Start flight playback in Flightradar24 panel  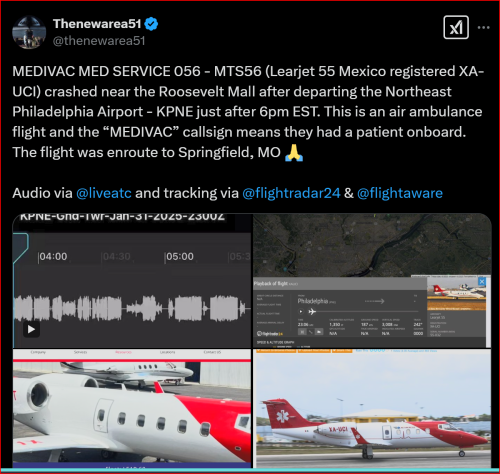click(301, 311)
